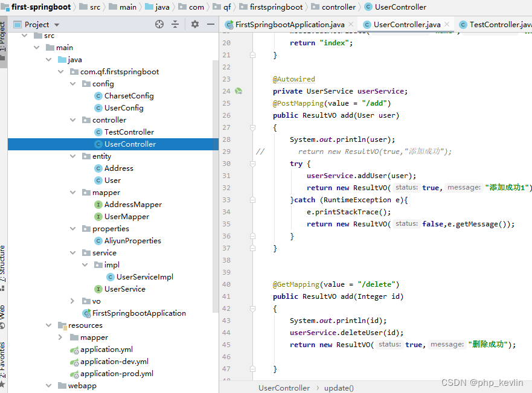Click the CharsetConfig class icon
Screen dimensions: 532x393
coord(98,96)
